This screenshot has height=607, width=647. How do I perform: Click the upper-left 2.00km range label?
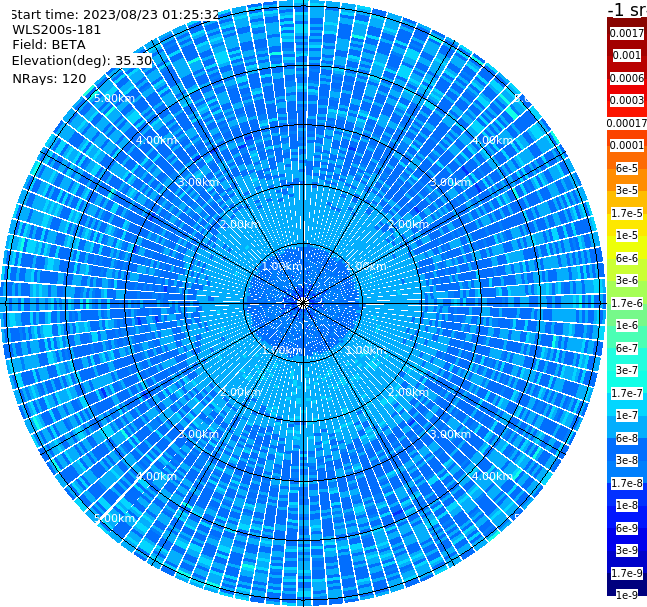pyautogui.click(x=241, y=224)
